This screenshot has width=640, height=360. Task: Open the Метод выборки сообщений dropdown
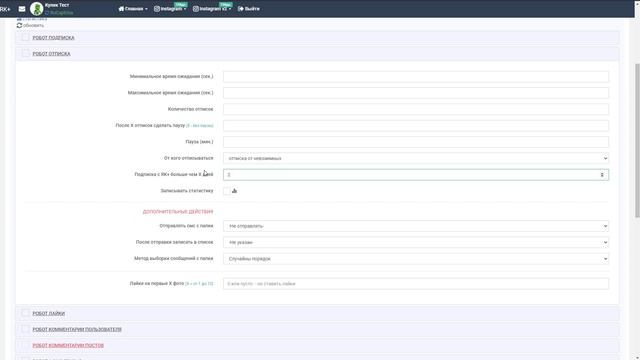click(416, 258)
